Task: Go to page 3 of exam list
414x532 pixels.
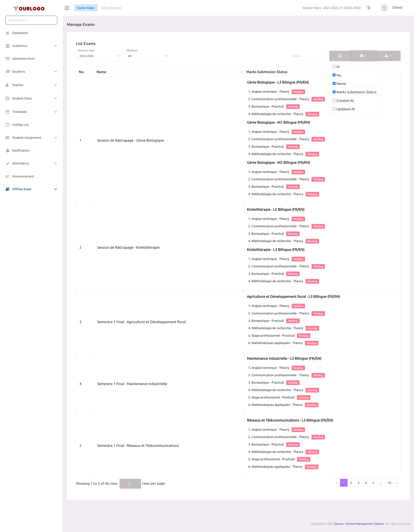Action: (x=358, y=483)
